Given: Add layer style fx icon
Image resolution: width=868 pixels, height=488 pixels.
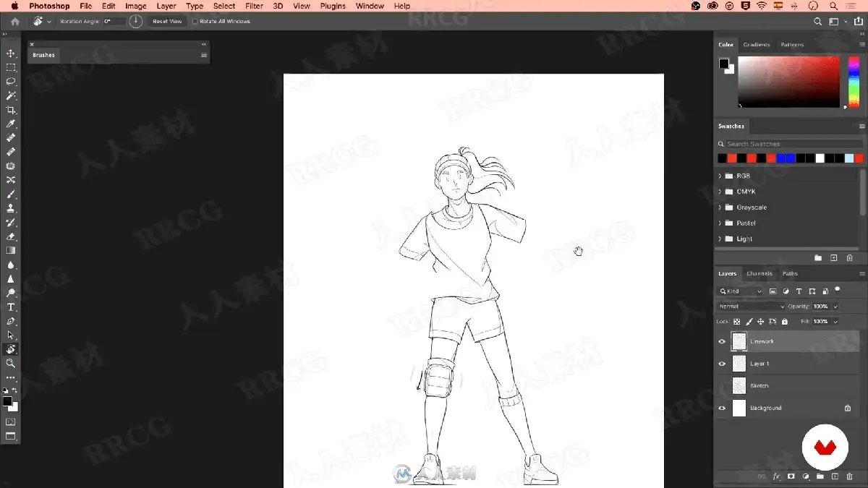Looking at the screenshot, I should point(776,477).
